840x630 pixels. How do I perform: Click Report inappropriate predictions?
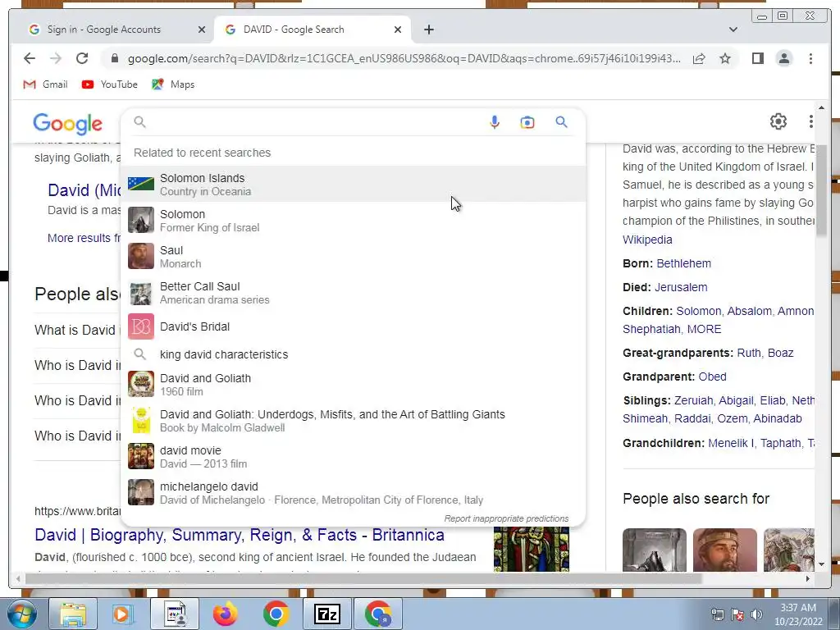[x=506, y=518]
